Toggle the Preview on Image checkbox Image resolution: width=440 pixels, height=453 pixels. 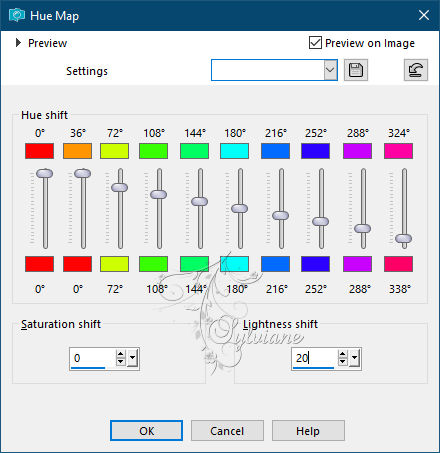point(315,43)
